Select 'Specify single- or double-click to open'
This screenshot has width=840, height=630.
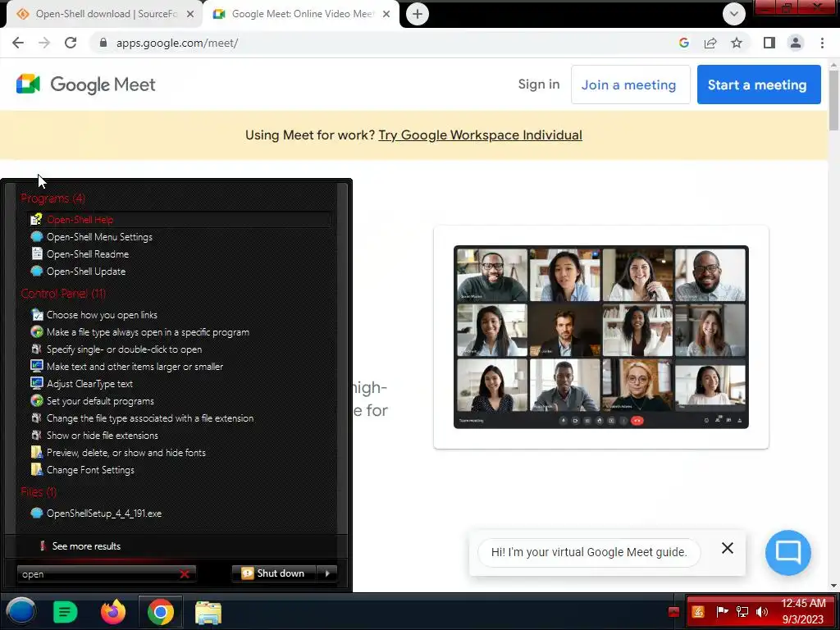[124, 349]
